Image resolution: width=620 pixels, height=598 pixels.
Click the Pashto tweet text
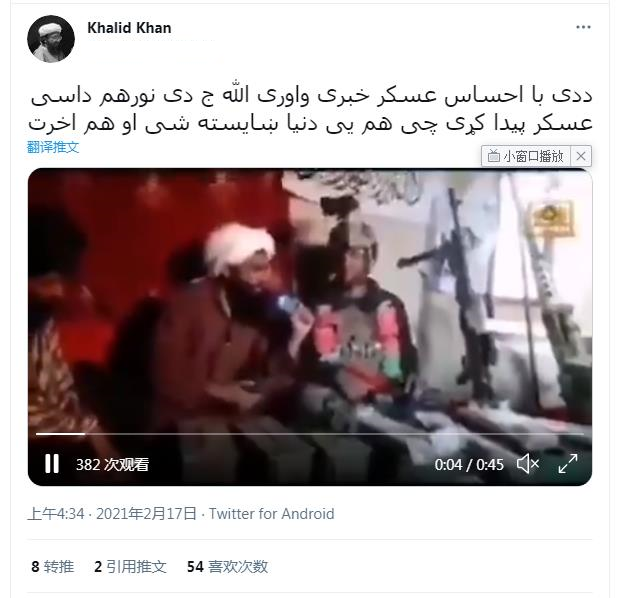click(x=310, y=110)
